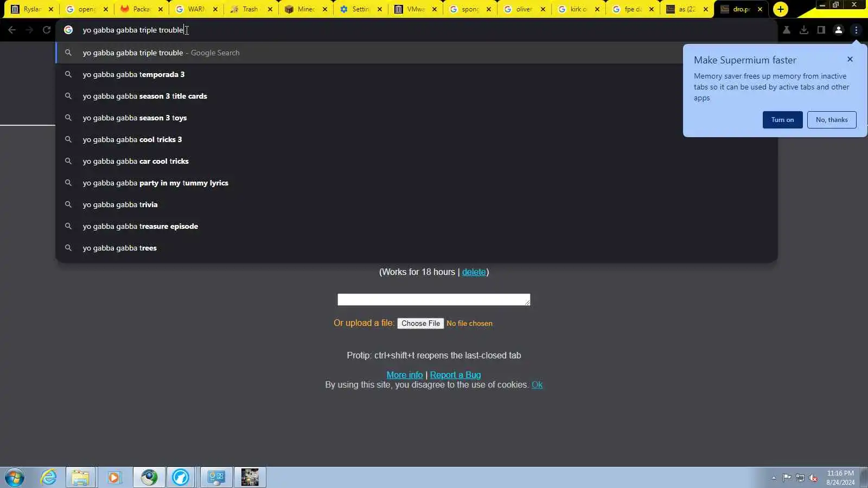Select suggestion 'yo gabba gabba trivia'
This screenshot has width=868, height=488.
(417, 204)
